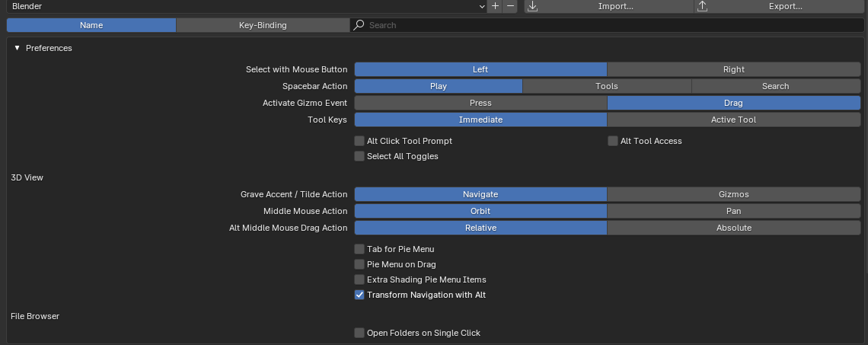
Task: Filter keymap by Name
Action: click(91, 25)
